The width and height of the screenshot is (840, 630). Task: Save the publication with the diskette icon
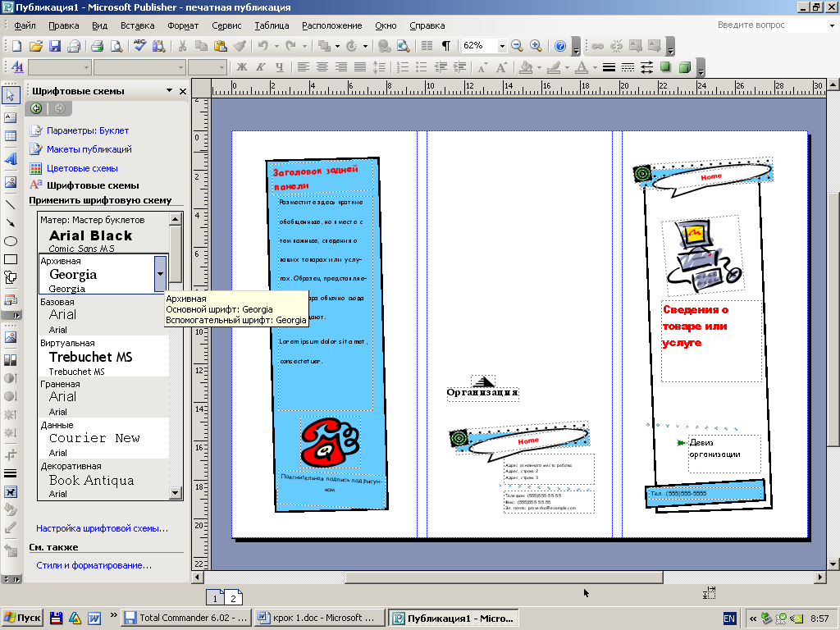tap(55, 46)
